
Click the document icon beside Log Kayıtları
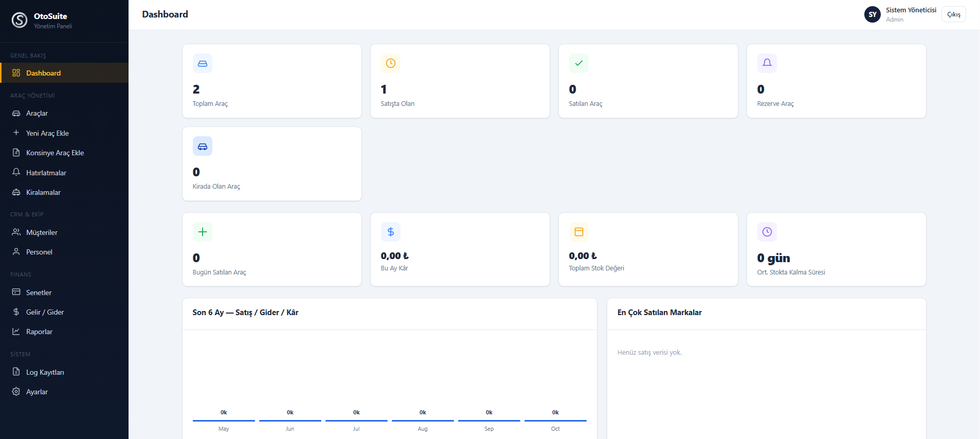(16, 372)
